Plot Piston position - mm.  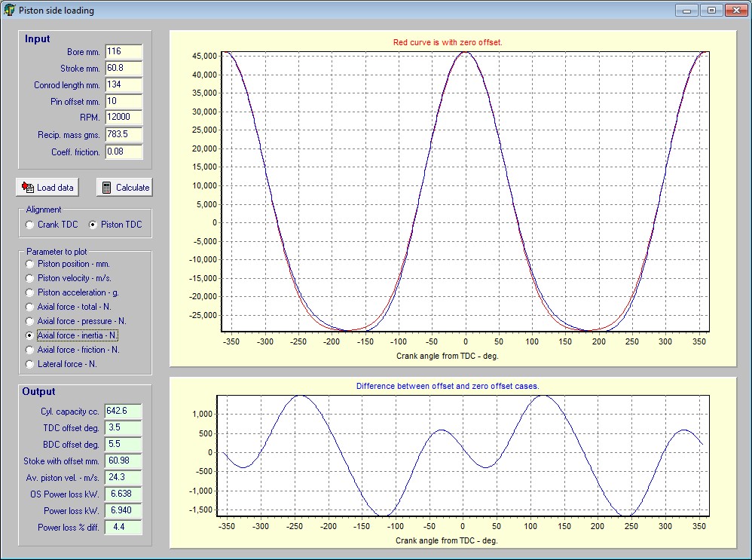point(30,265)
